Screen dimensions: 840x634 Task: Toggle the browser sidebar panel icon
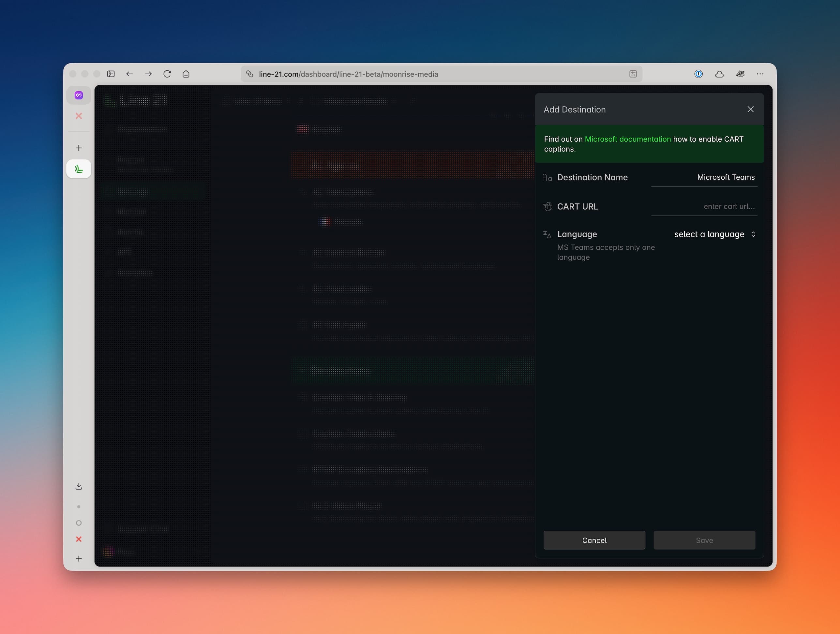[x=111, y=74]
